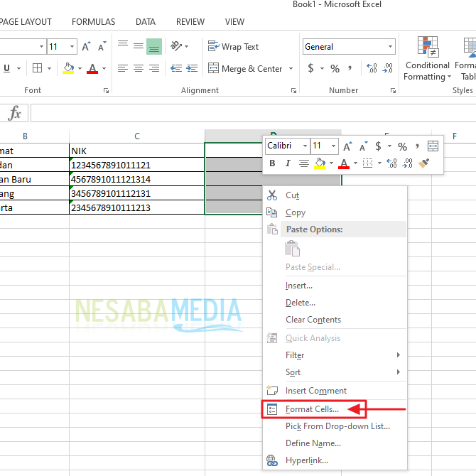Open orientation text options

179,46
